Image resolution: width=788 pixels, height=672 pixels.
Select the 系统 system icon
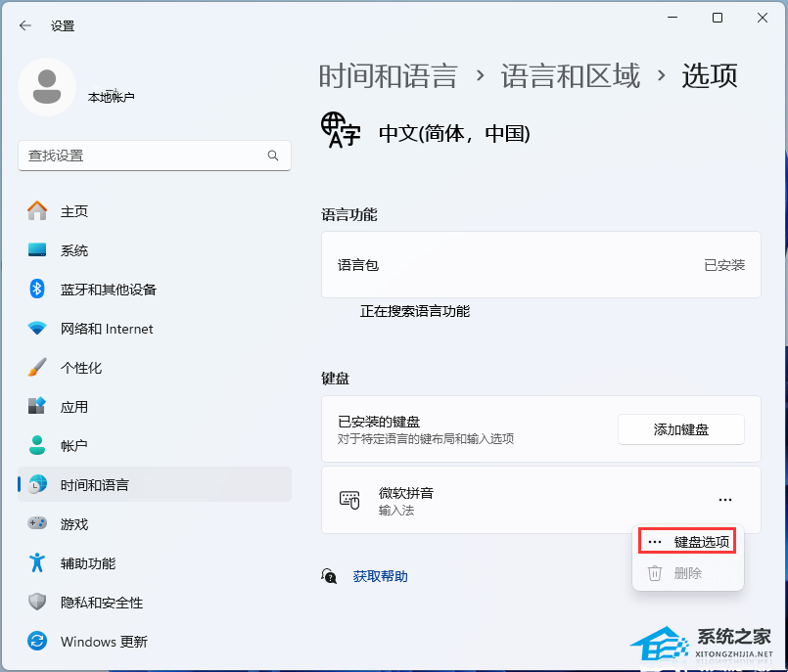pos(37,250)
